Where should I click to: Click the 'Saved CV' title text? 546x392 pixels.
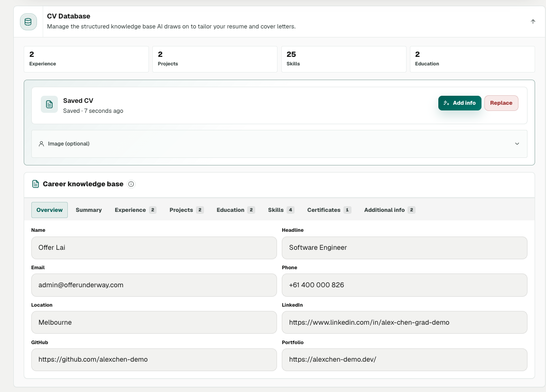point(78,101)
